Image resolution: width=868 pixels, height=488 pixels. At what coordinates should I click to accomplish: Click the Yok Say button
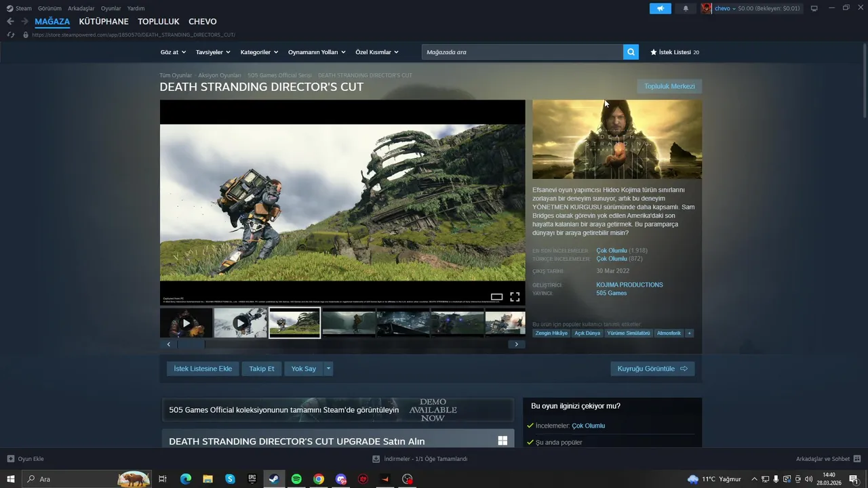pyautogui.click(x=304, y=369)
